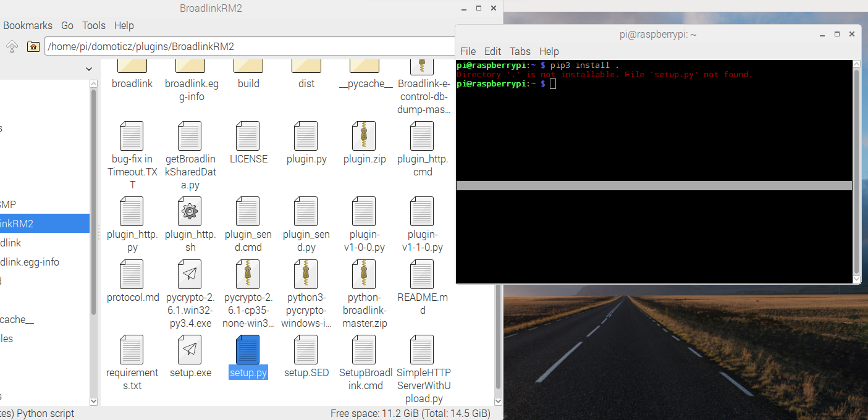
Task: Go to parent folder with up arrow
Action: coord(12,46)
